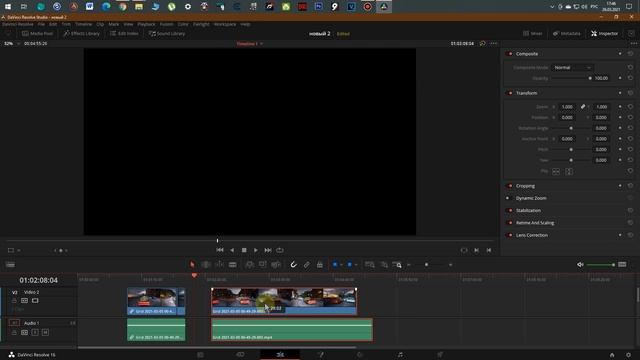Viewport: 640px width, 360px height.
Task: Open the Timeline 1 name dropdown
Action: click(250, 44)
